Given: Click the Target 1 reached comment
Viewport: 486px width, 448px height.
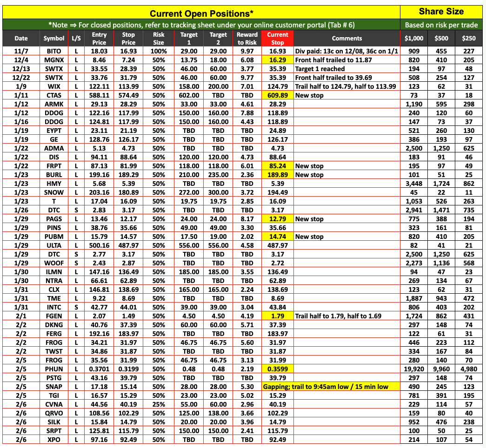Looking at the screenshot, I should (320, 69).
